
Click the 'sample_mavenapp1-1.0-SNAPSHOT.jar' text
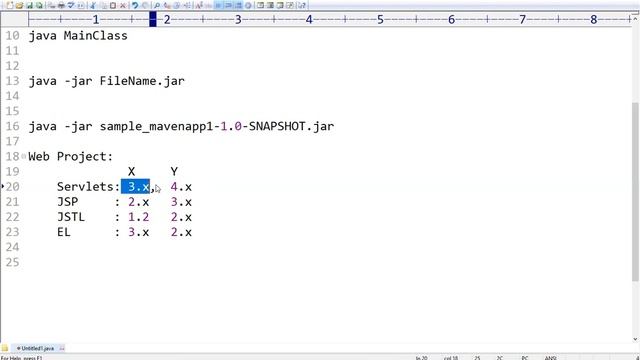[x=217, y=127]
